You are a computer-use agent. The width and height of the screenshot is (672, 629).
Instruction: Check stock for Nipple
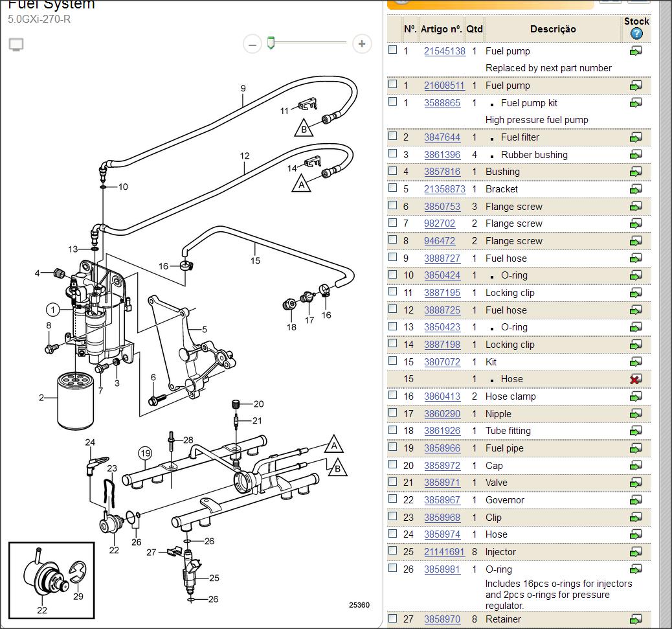[x=636, y=414]
